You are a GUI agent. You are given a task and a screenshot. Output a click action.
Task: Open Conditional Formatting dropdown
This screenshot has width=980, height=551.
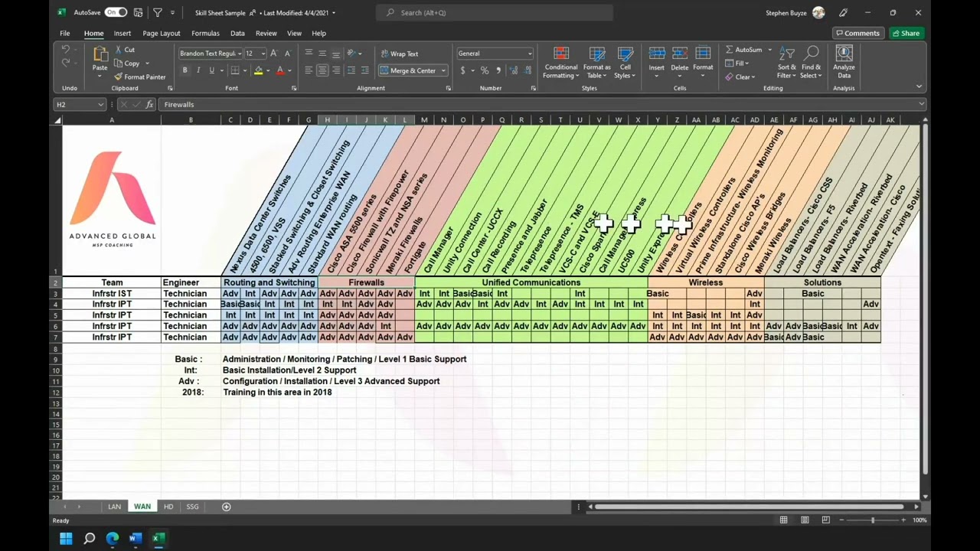(x=561, y=63)
